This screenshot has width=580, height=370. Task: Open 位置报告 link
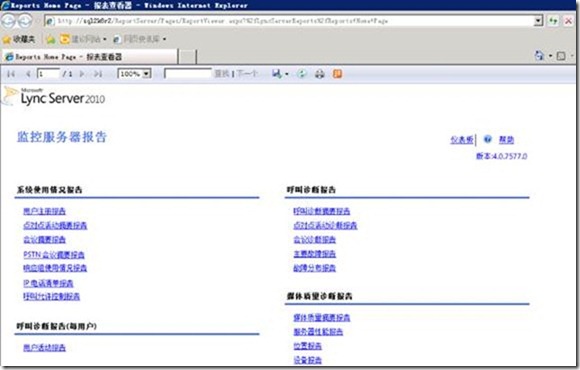[x=308, y=346]
